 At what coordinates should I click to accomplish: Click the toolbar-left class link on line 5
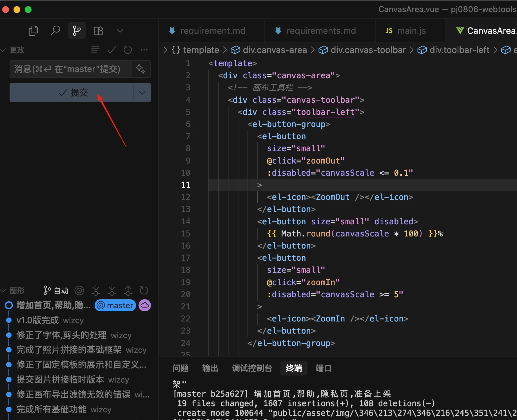tap(326, 112)
